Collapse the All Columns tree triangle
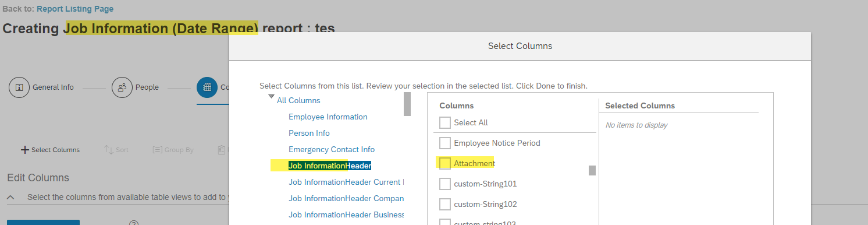This screenshot has width=868, height=225. (x=271, y=97)
